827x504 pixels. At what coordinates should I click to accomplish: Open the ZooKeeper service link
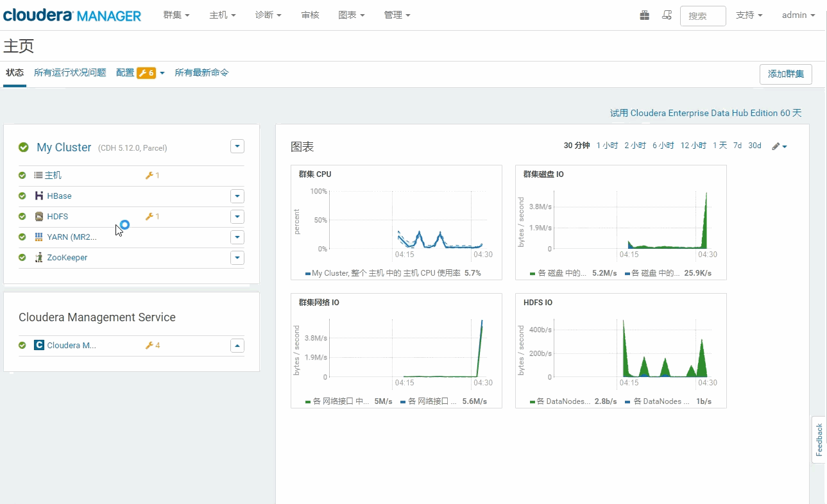[67, 257]
